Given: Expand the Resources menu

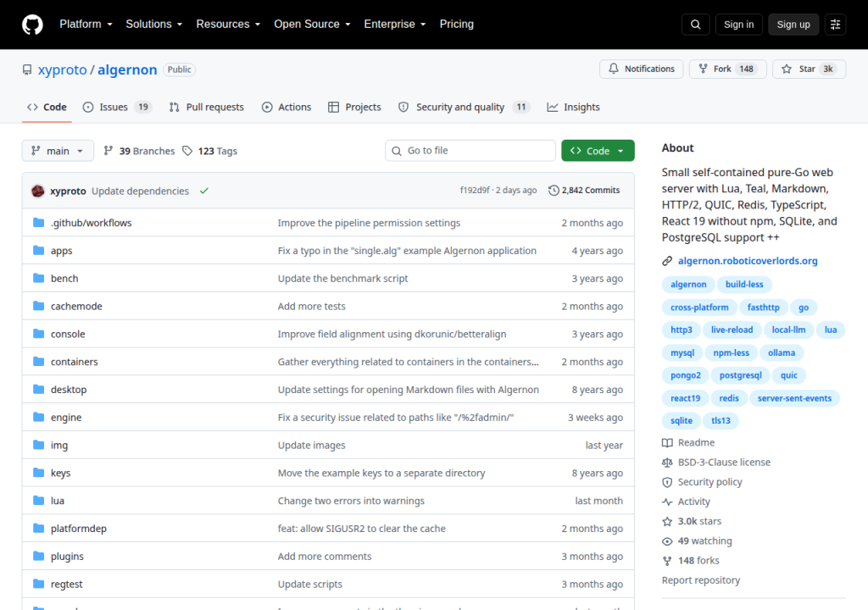Looking at the screenshot, I should (x=228, y=25).
